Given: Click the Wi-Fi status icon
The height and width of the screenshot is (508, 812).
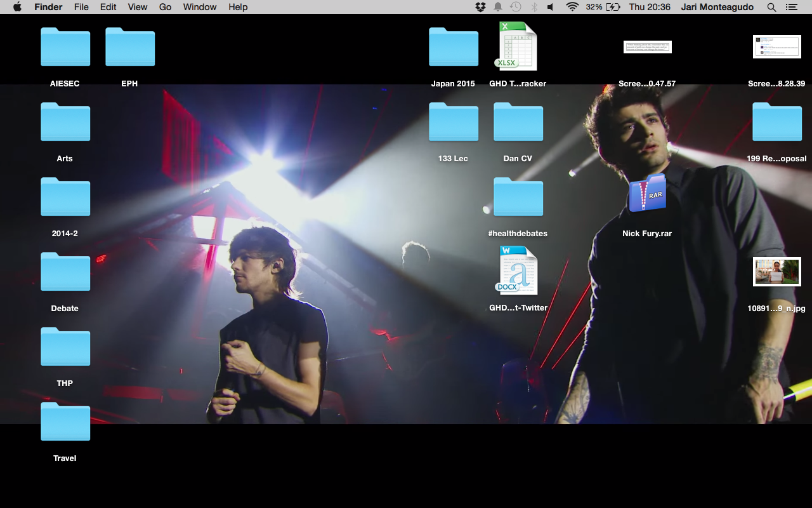Looking at the screenshot, I should click(572, 7).
